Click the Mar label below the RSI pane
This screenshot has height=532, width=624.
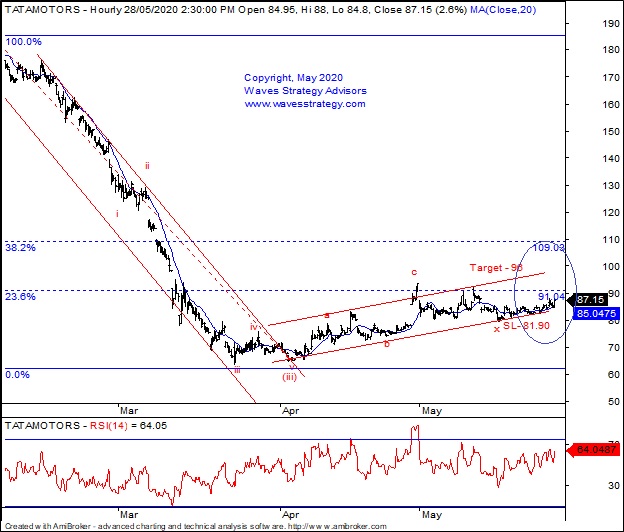pos(129,514)
